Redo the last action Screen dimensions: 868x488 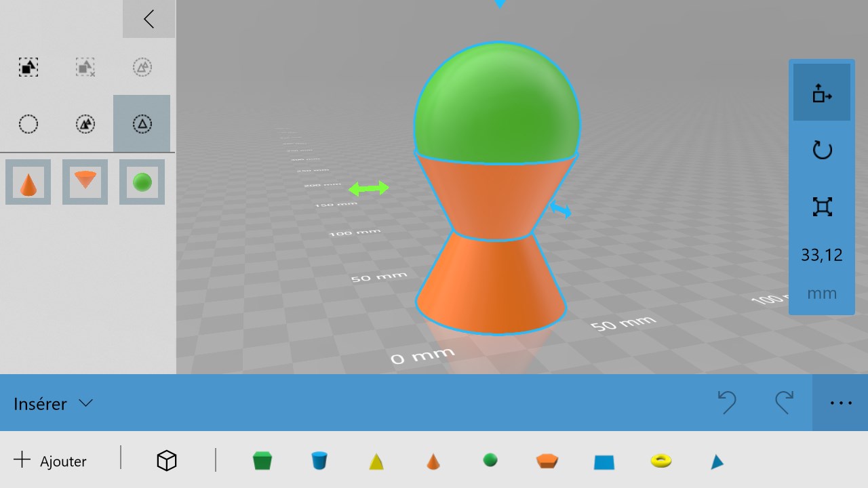(x=784, y=403)
